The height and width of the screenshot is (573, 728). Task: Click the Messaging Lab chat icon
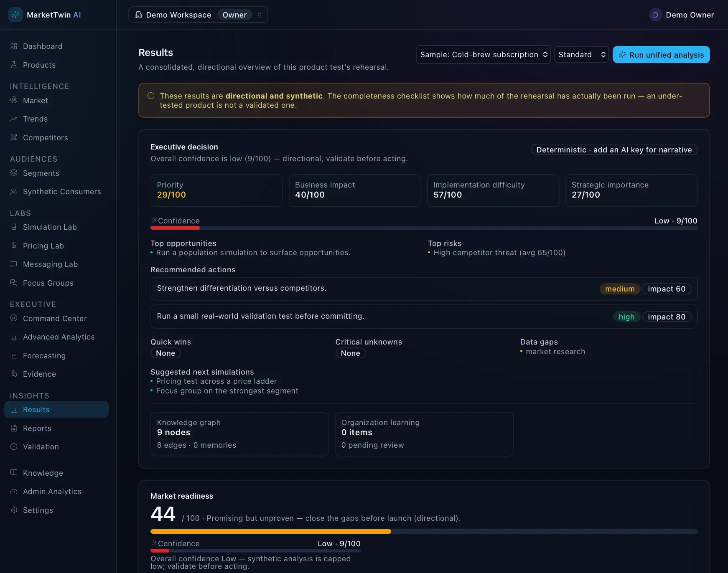(14, 264)
